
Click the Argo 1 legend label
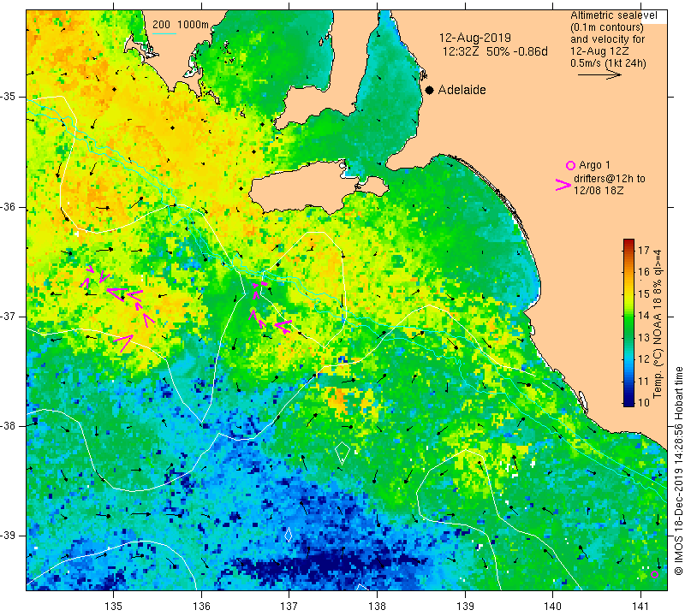tap(594, 165)
